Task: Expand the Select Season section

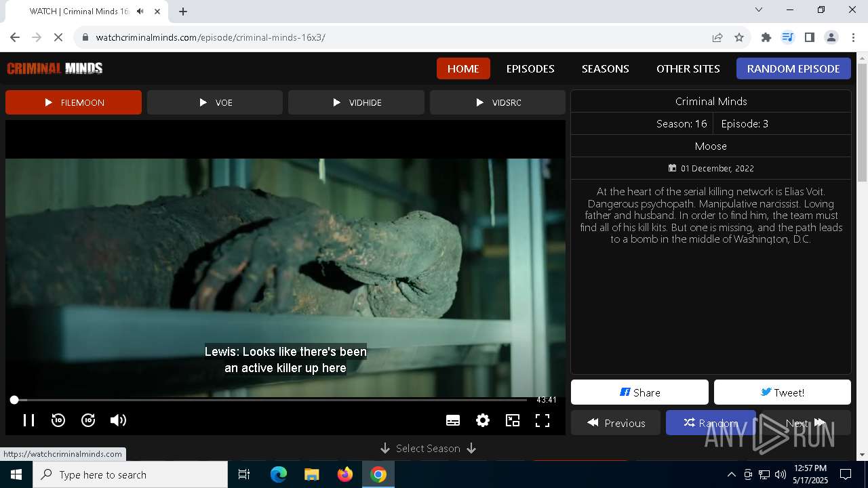Action: click(428, 449)
